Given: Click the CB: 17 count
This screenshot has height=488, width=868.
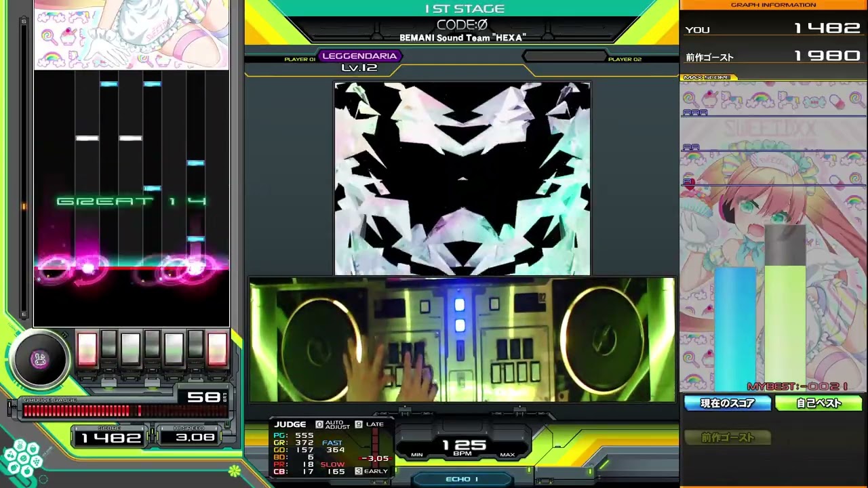Looking at the screenshot, I should tap(294, 472).
